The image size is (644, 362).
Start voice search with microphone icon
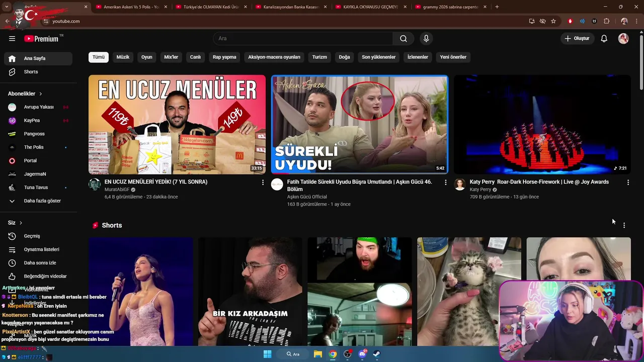[426, 39]
